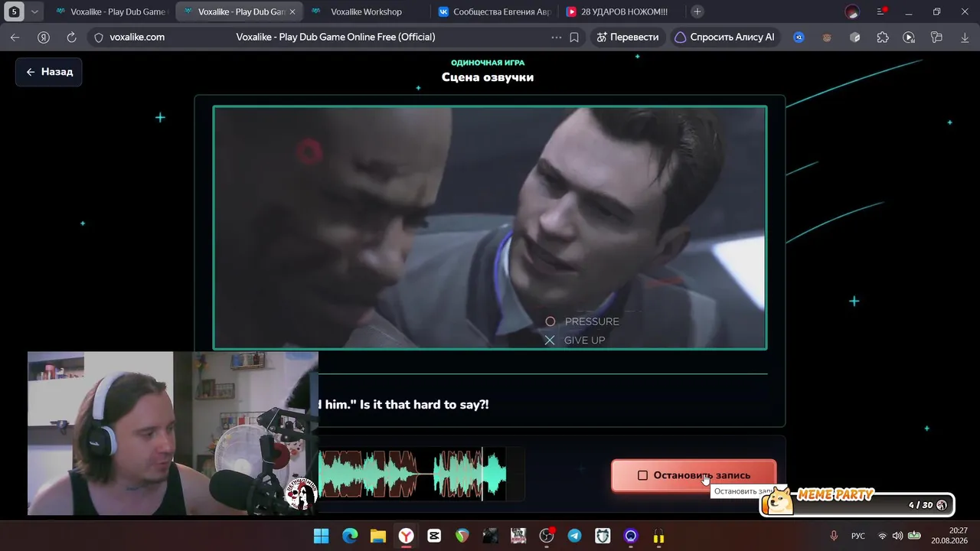Click the ОДИНОЧНАЯ ИГРА label
The width and height of the screenshot is (980, 551).
pyautogui.click(x=488, y=63)
